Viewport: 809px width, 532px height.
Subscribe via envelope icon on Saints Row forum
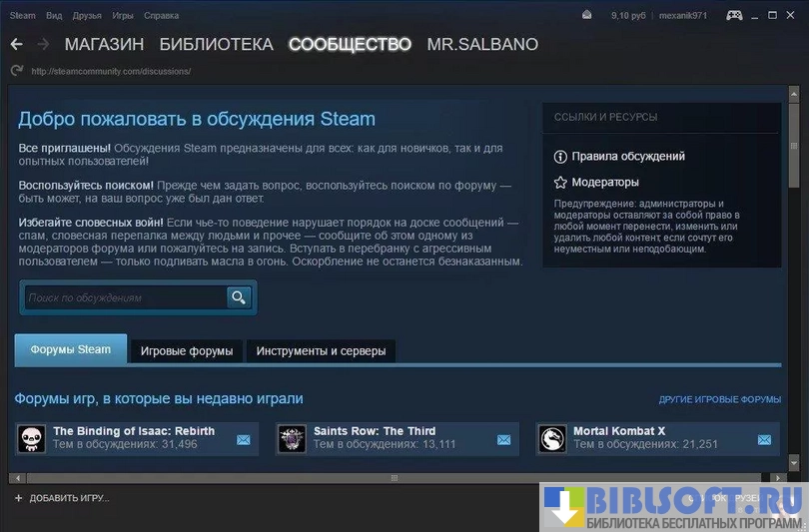pos(503,439)
